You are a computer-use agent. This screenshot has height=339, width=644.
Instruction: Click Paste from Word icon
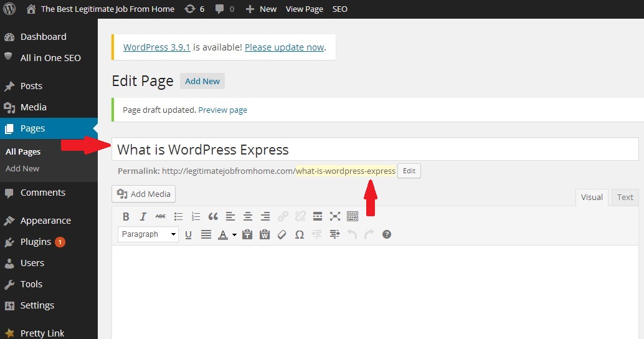pyautogui.click(x=265, y=235)
